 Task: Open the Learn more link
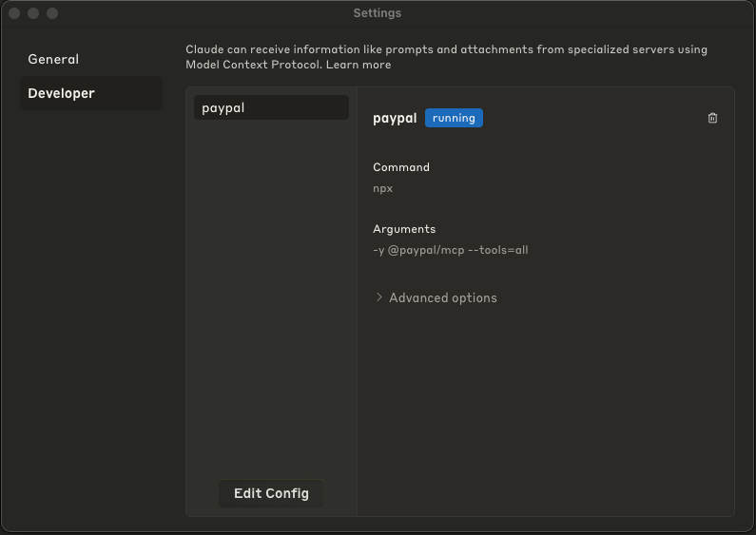click(359, 65)
